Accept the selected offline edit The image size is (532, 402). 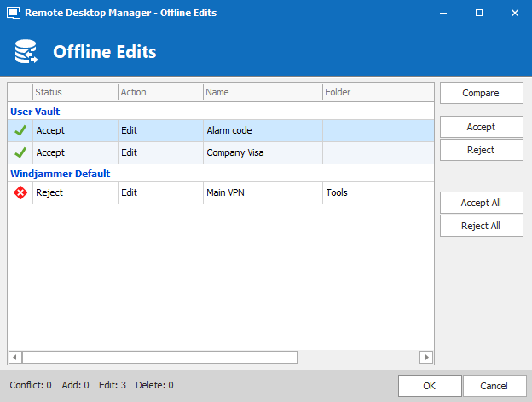point(481,127)
